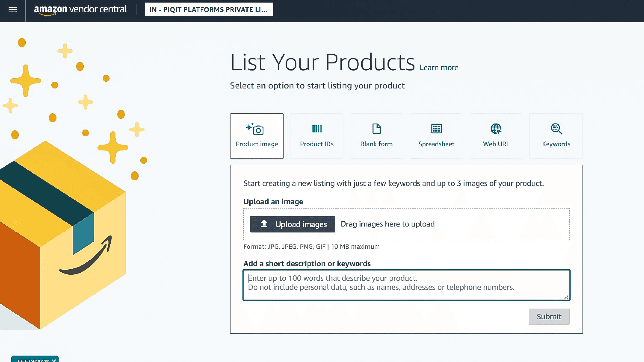This screenshot has width=644, height=362.
Task: Click the Submit button
Action: pos(549,317)
